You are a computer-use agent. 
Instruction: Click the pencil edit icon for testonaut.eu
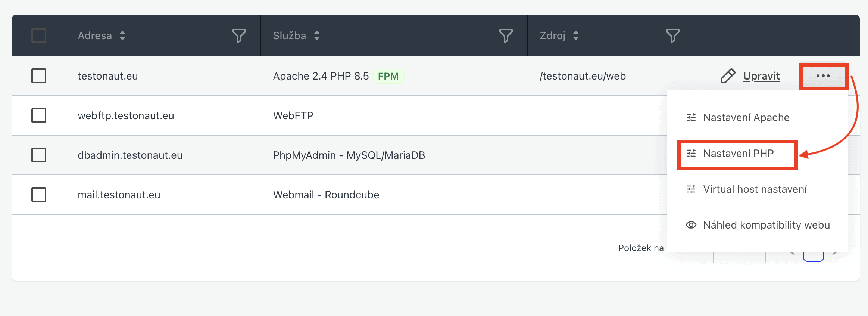click(x=728, y=76)
